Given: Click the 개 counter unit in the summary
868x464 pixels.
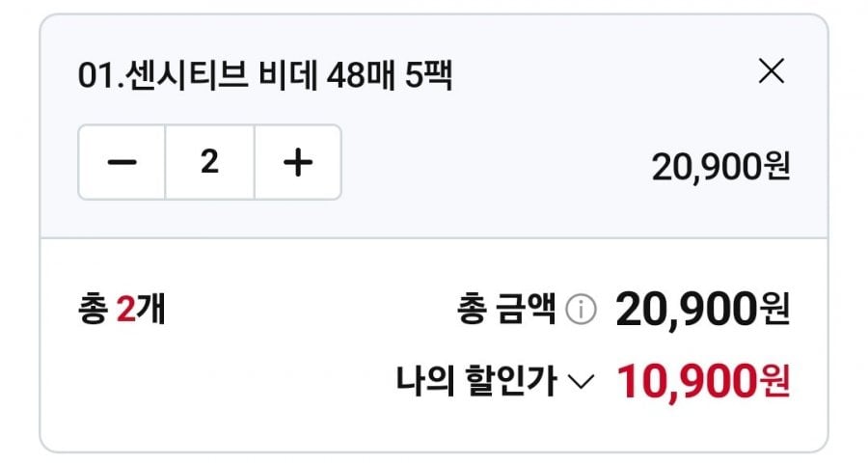Looking at the screenshot, I should tap(151, 311).
